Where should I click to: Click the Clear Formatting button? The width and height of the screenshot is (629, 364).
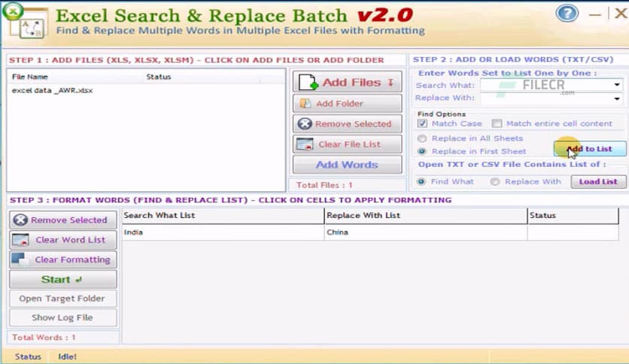point(63,259)
